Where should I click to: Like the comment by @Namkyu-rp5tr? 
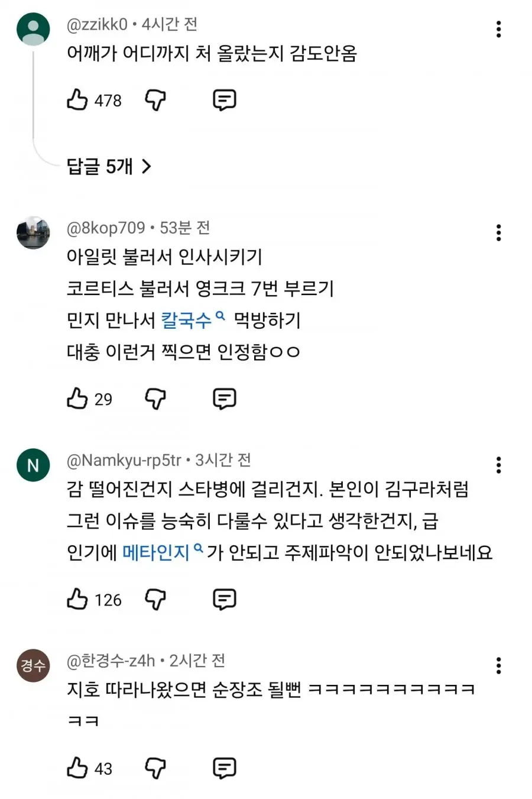click(x=77, y=599)
